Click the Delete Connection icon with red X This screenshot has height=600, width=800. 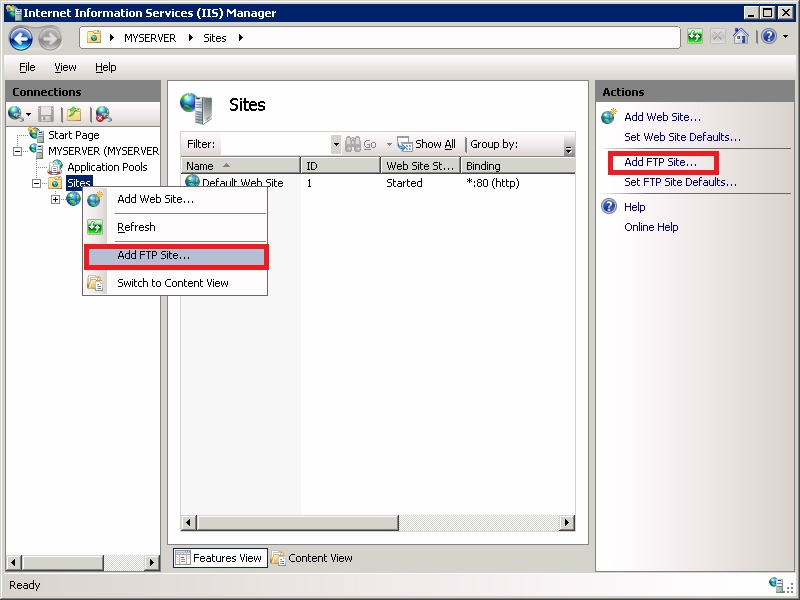coord(104,114)
